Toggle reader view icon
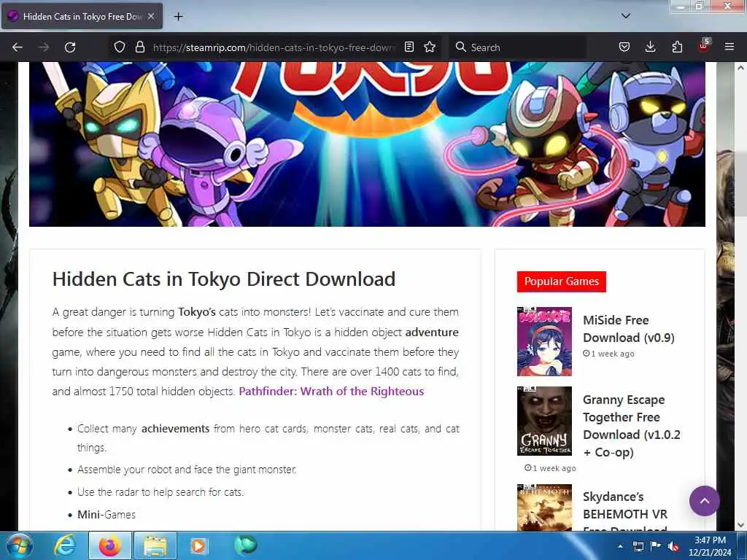The image size is (747, 560). (x=409, y=47)
